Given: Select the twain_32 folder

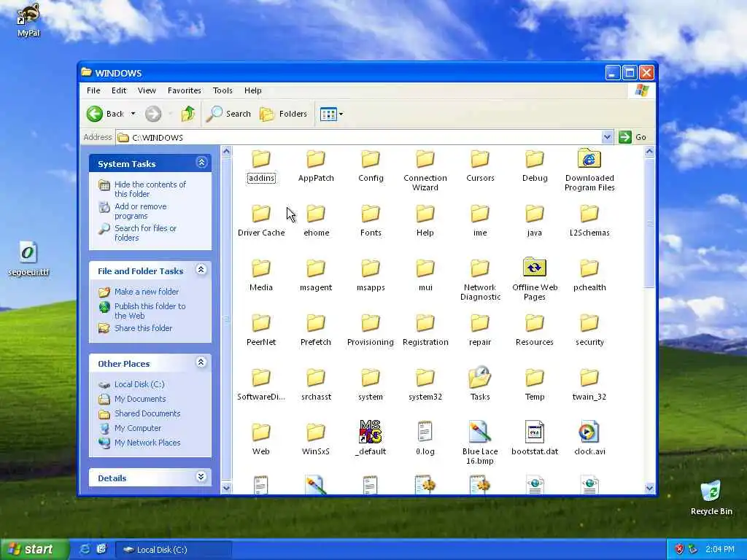Looking at the screenshot, I should point(589,385).
